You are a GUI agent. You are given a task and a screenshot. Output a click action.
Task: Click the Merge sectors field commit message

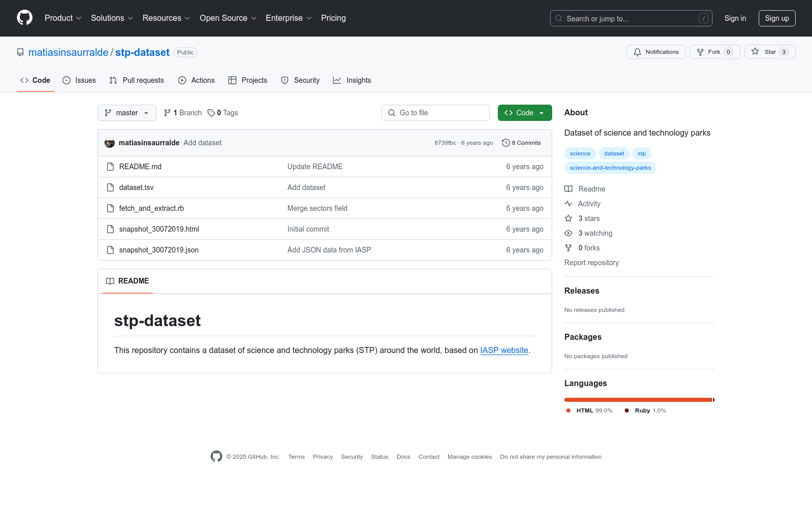coord(318,208)
